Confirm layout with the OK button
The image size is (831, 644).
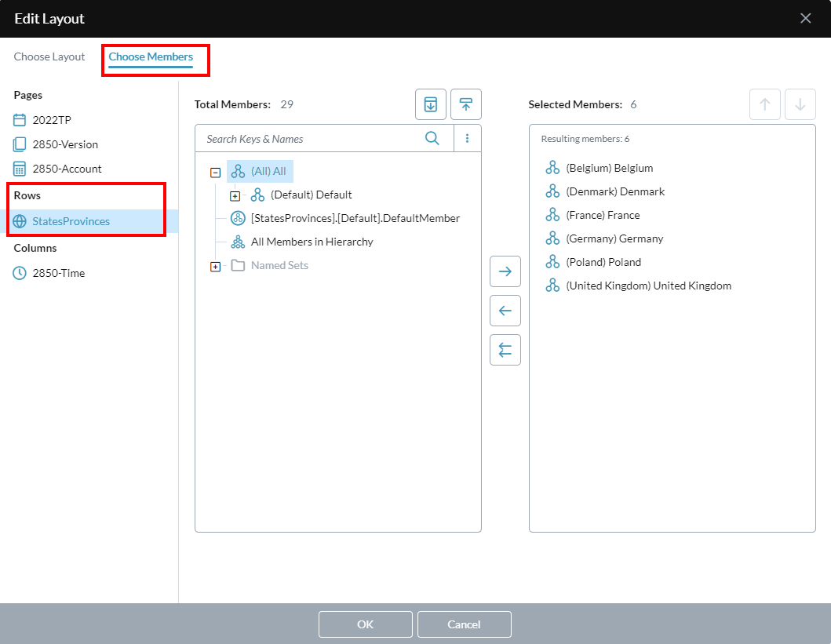pyautogui.click(x=365, y=624)
